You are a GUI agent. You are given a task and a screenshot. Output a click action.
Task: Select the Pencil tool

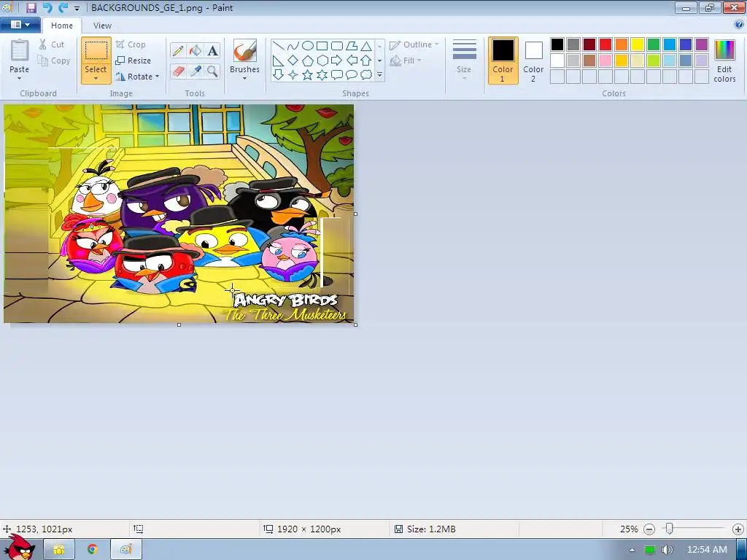click(178, 50)
